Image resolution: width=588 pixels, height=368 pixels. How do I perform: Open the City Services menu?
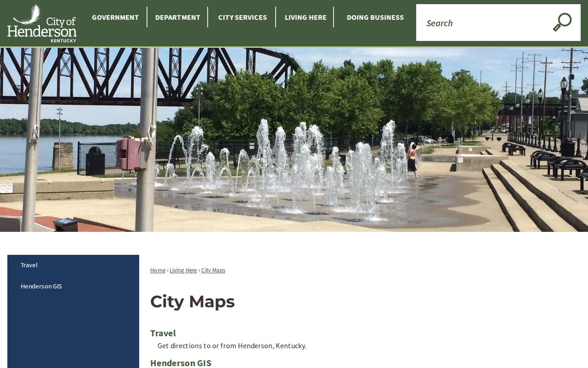point(243,17)
